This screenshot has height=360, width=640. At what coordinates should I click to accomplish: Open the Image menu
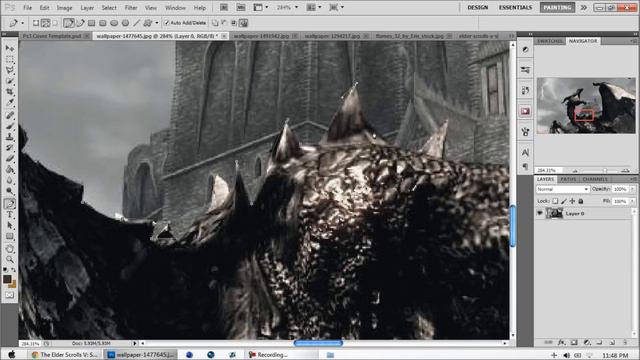[64, 8]
